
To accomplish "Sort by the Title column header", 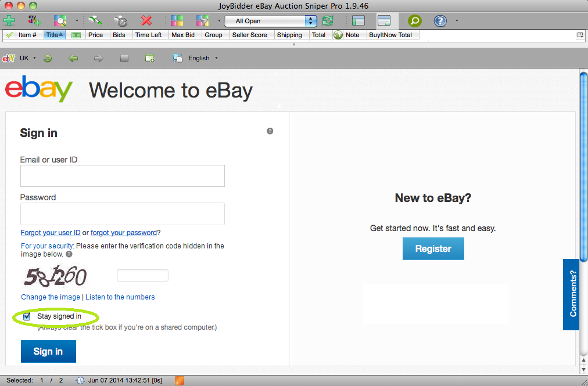I will point(53,35).
